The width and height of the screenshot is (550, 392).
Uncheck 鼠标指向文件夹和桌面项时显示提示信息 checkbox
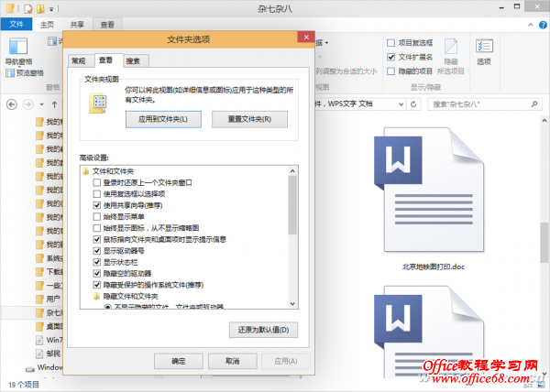(x=97, y=239)
